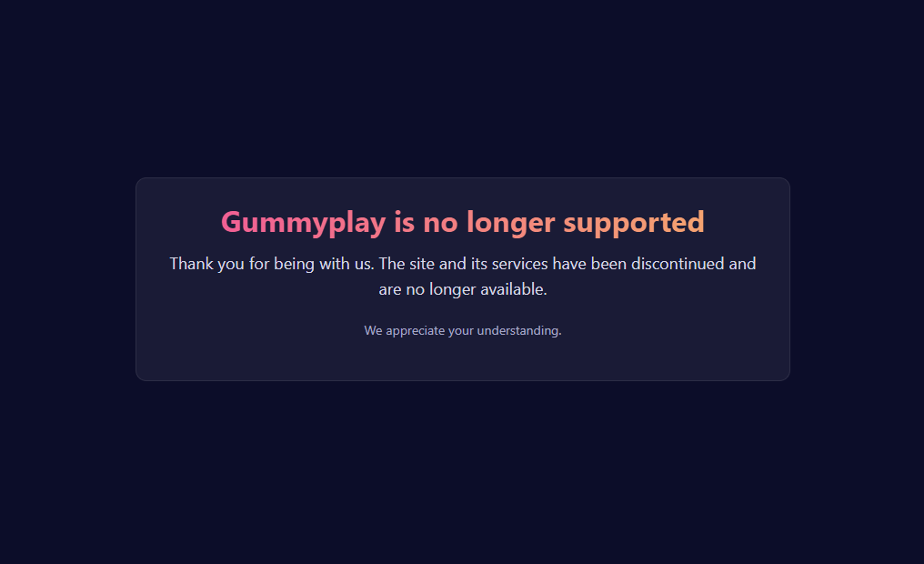This screenshot has height=564, width=924.
Task: Click the "Gummyplay is no longer supported" heading
Action: (463, 223)
